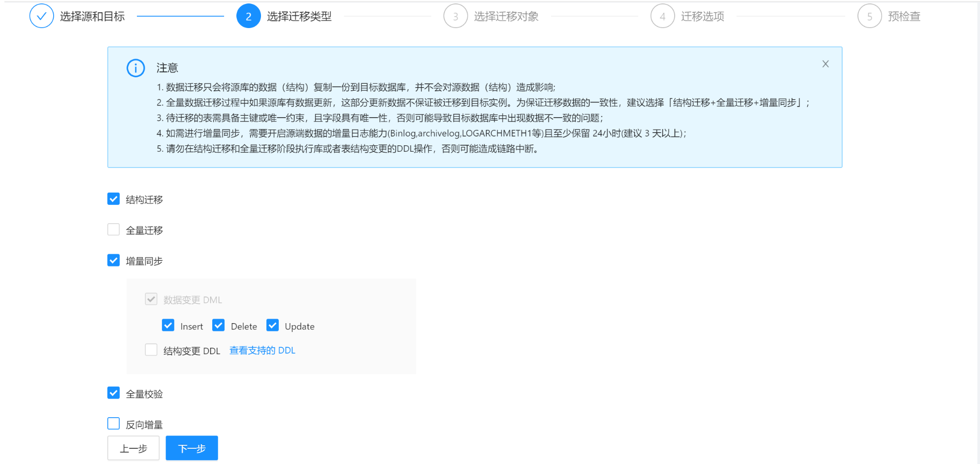
Task: Click notice line 4 about 增量日志能力 Binlog
Action: point(422,133)
